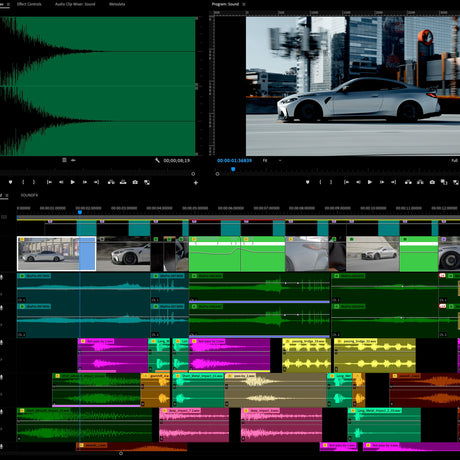Mark Out point in Source monitor

[x=34, y=182]
